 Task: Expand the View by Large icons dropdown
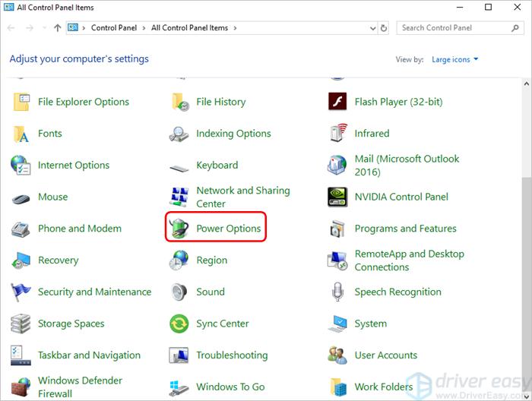(x=455, y=59)
